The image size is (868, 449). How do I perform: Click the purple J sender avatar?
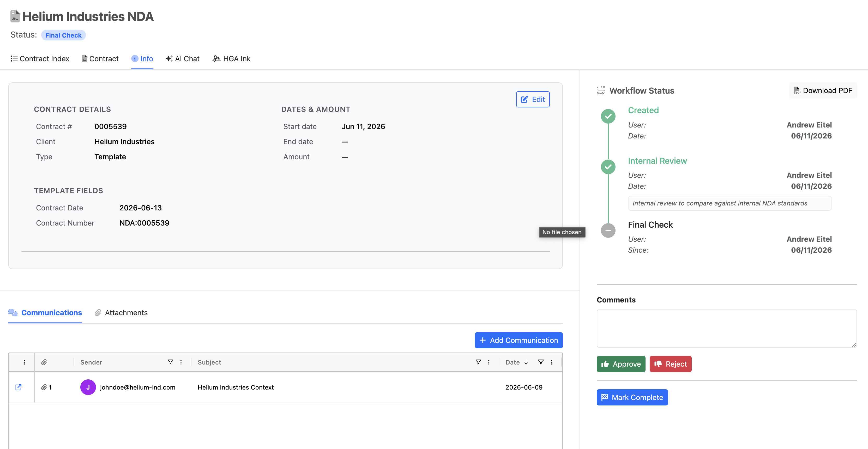tap(88, 387)
